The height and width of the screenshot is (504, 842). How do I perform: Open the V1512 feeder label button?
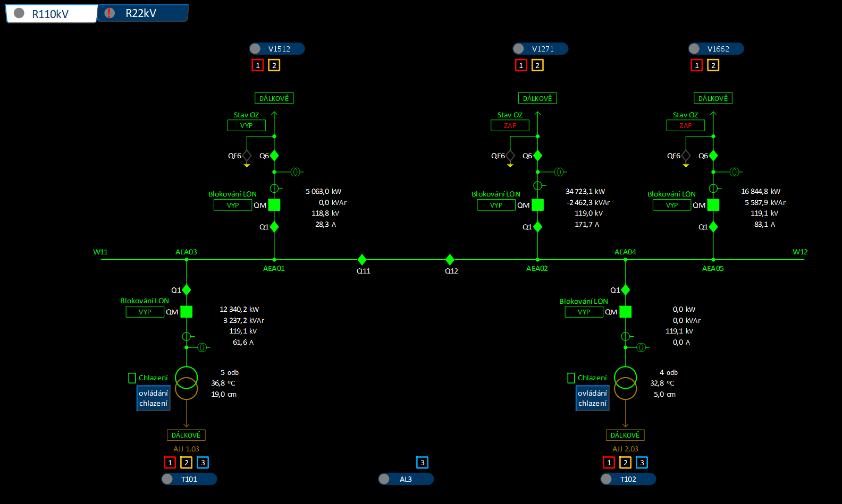[277, 49]
